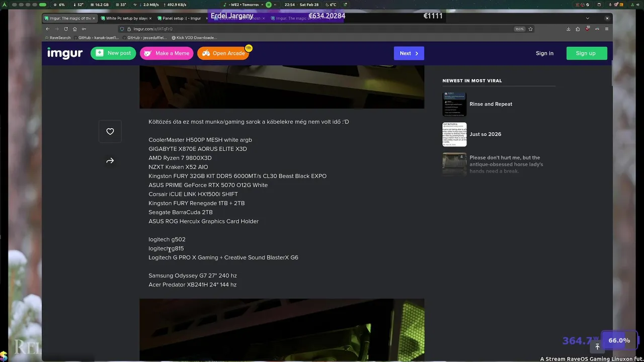Close the 'White Pc setup by slaye' tab
This screenshot has width=644, height=362.
(x=150, y=18)
